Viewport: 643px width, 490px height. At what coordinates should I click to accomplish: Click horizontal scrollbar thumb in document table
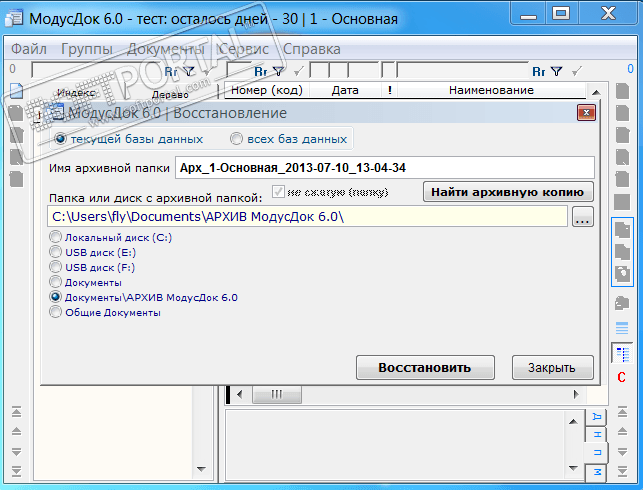pyautogui.click(x=277, y=394)
